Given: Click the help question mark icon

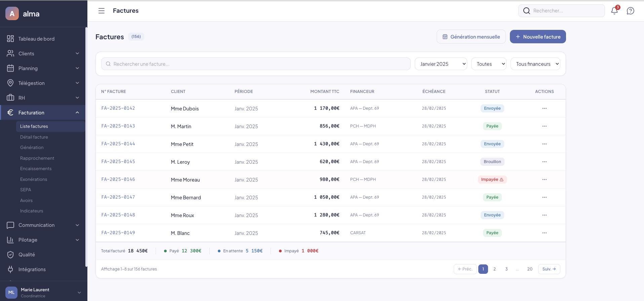Looking at the screenshot, I should 630,11.
